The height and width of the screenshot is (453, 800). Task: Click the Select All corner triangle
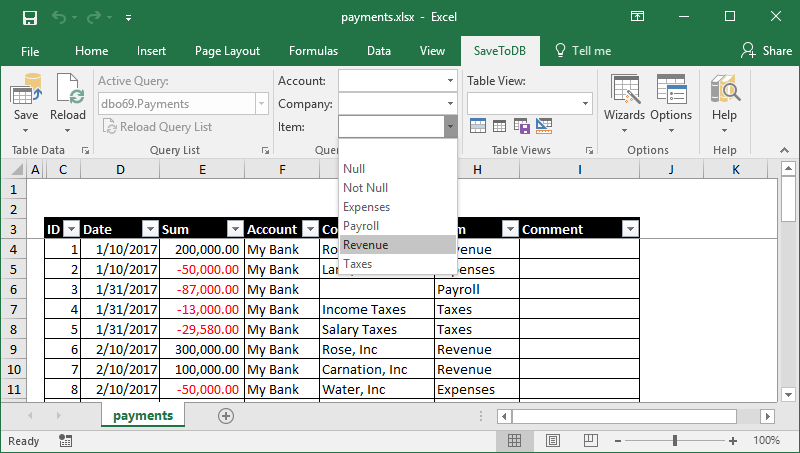pyautogui.click(x=16, y=169)
